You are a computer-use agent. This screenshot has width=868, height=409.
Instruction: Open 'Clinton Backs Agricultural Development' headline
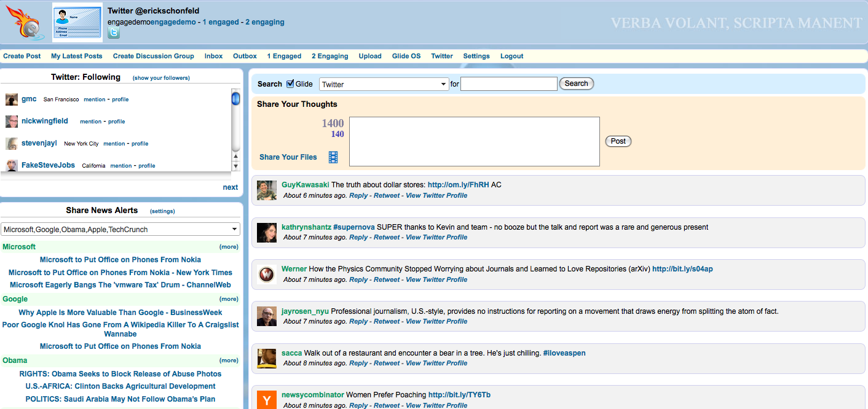[x=120, y=386]
